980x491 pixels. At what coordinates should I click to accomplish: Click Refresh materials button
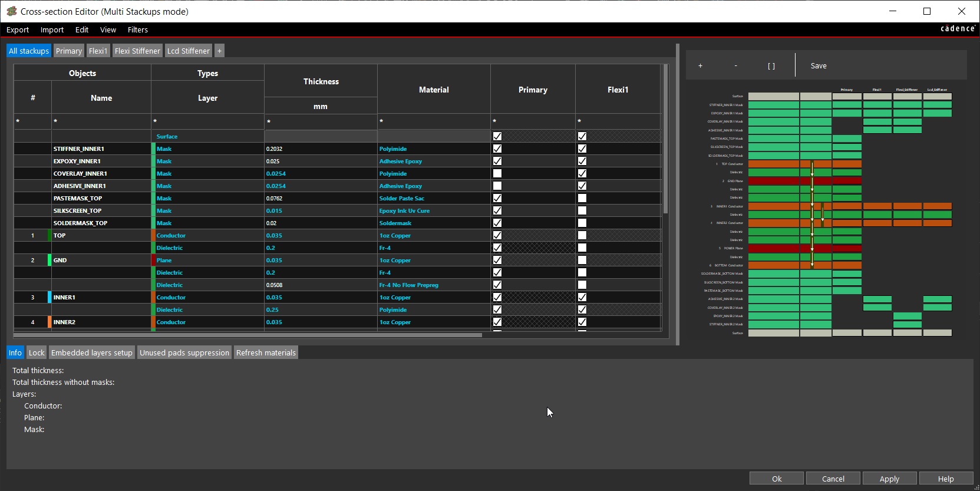click(x=266, y=352)
